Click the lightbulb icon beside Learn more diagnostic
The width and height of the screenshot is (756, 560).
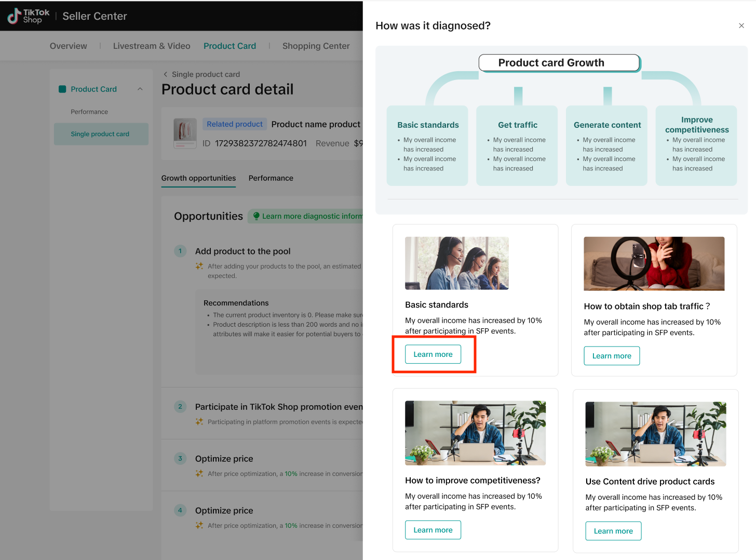coord(256,216)
